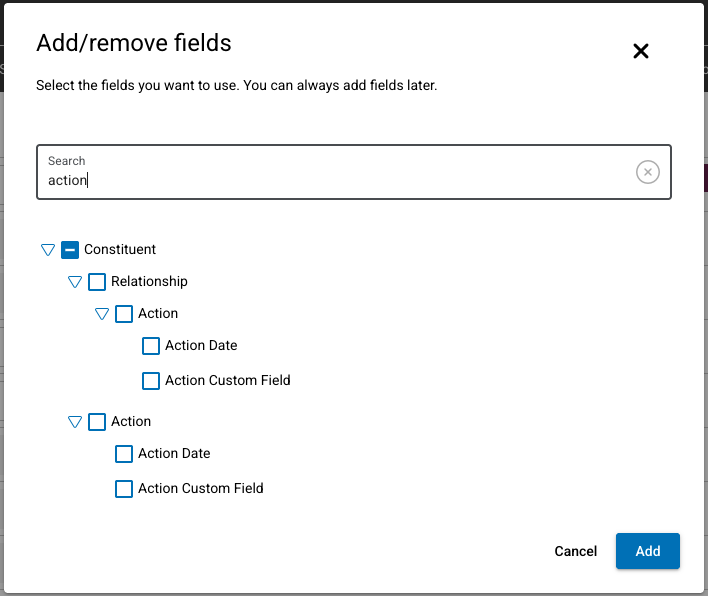The width and height of the screenshot is (708, 596).
Task: Click into the Search input field
Action: click(340, 180)
